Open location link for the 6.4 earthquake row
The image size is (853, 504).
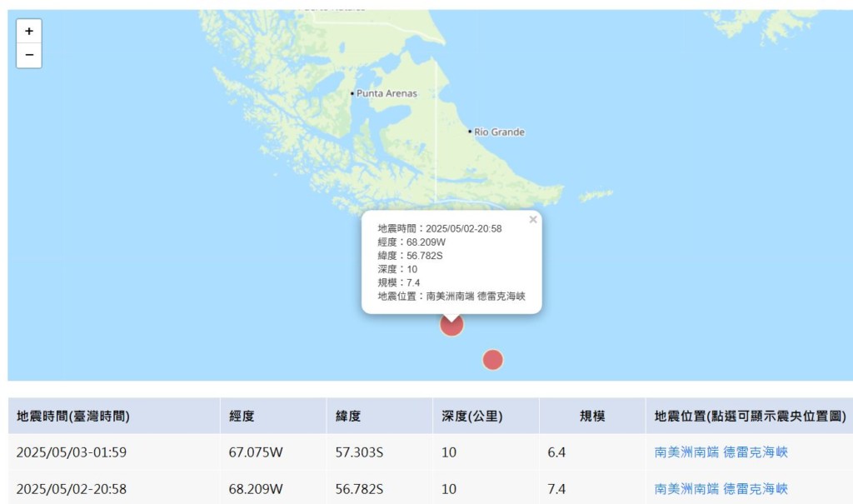[x=721, y=452]
